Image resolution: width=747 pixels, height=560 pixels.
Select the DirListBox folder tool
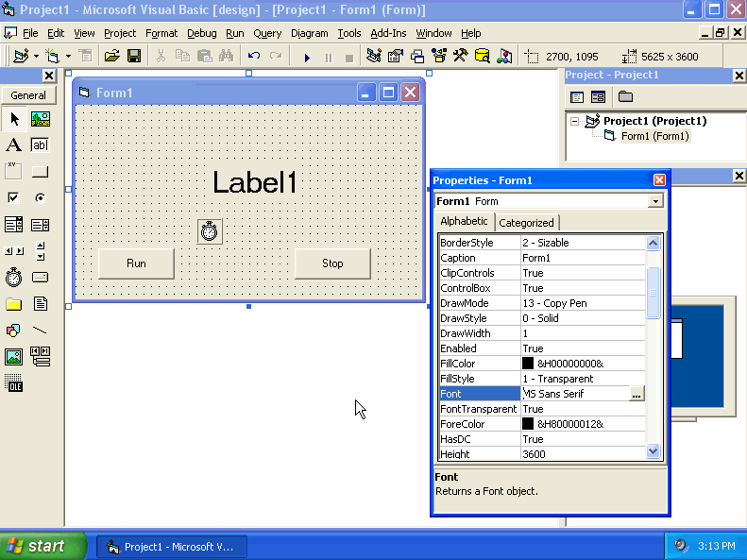pos(14,304)
